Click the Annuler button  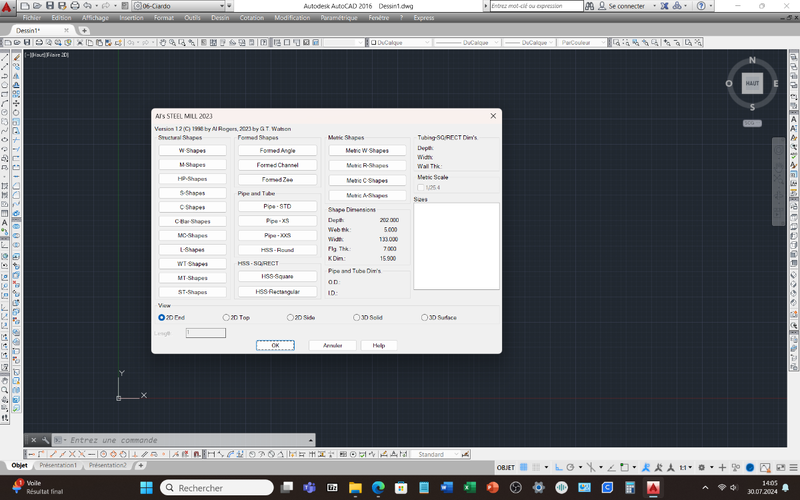[332, 345]
